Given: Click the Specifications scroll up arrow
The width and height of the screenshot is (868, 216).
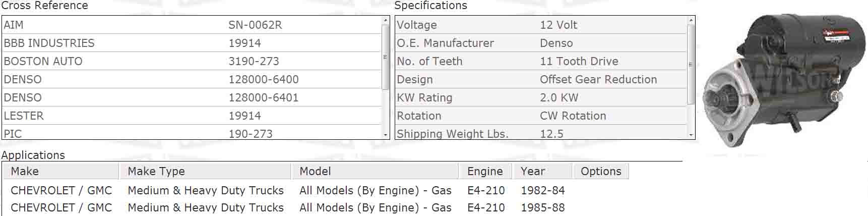Looking at the screenshot, I should point(691,20).
